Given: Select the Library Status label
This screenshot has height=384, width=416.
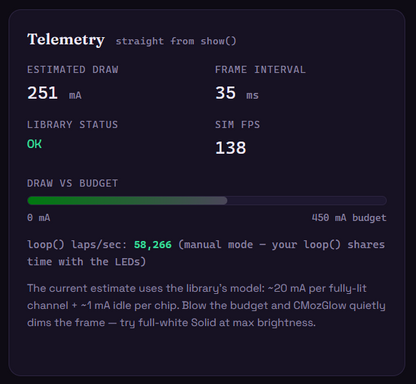Looking at the screenshot, I should click(72, 125).
